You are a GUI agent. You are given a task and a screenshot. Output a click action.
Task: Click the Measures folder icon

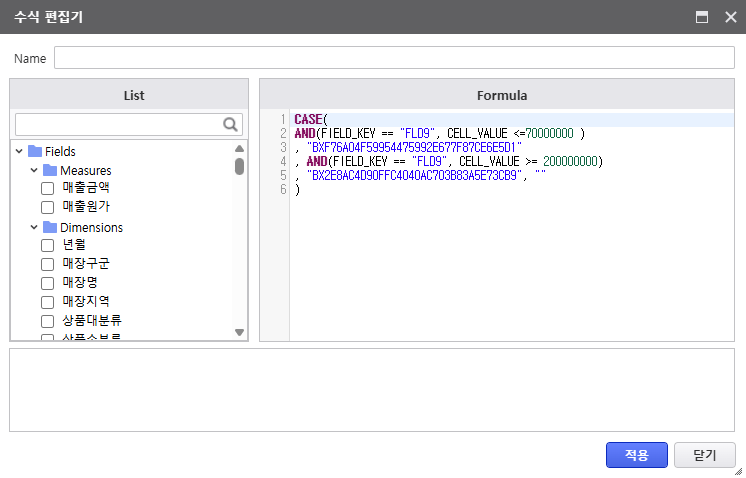click(x=50, y=170)
